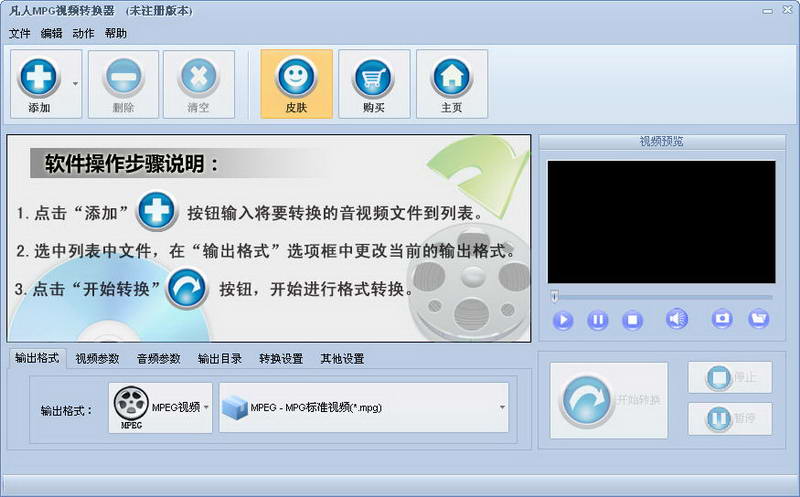Click the 购买 (Buy) shopping cart icon
This screenshot has width=800, height=497.
[374, 78]
